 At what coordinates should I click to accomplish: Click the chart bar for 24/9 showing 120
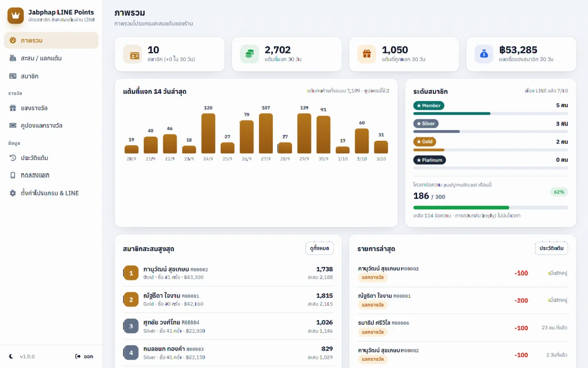(208, 133)
